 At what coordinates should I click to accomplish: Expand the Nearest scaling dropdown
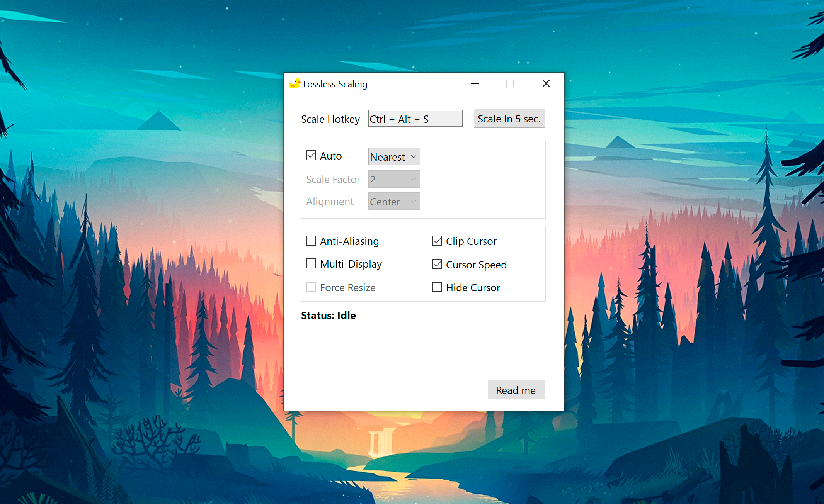[393, 156]
